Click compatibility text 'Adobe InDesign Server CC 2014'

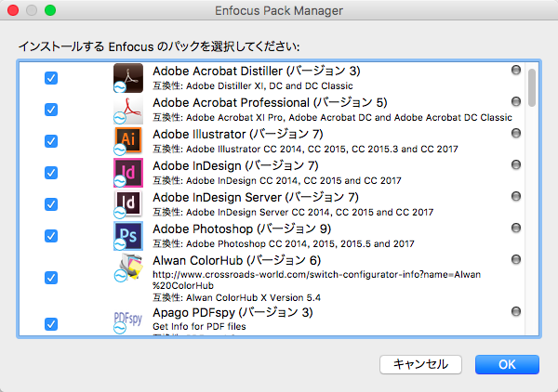[310, 212]
